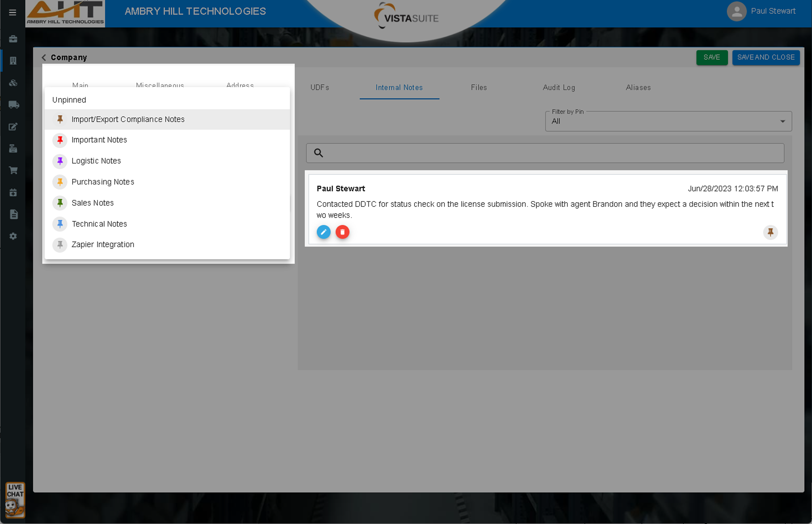Open the Live Chat widget
The height and width of the screenshot is (524, 812).
click(15, 500)
